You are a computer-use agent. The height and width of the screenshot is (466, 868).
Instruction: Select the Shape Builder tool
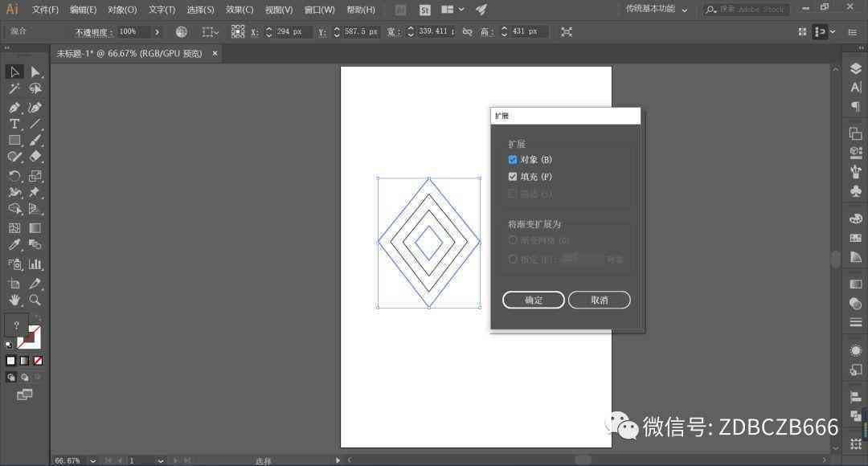[x=14, y=209]
